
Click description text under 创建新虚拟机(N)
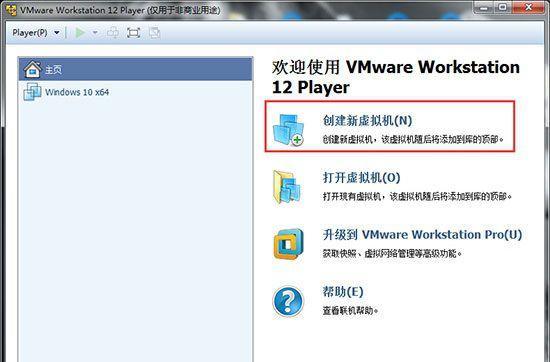413,139
